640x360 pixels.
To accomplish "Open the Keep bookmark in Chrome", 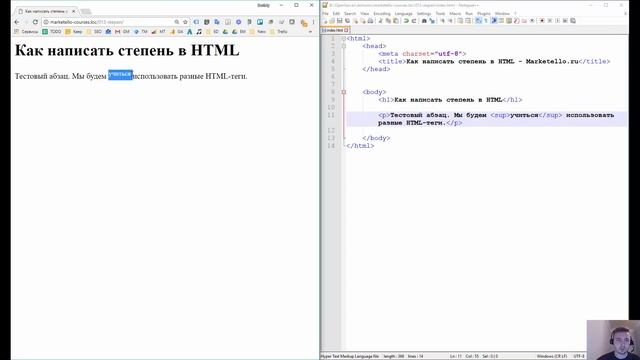I will [x=74, y=31].
